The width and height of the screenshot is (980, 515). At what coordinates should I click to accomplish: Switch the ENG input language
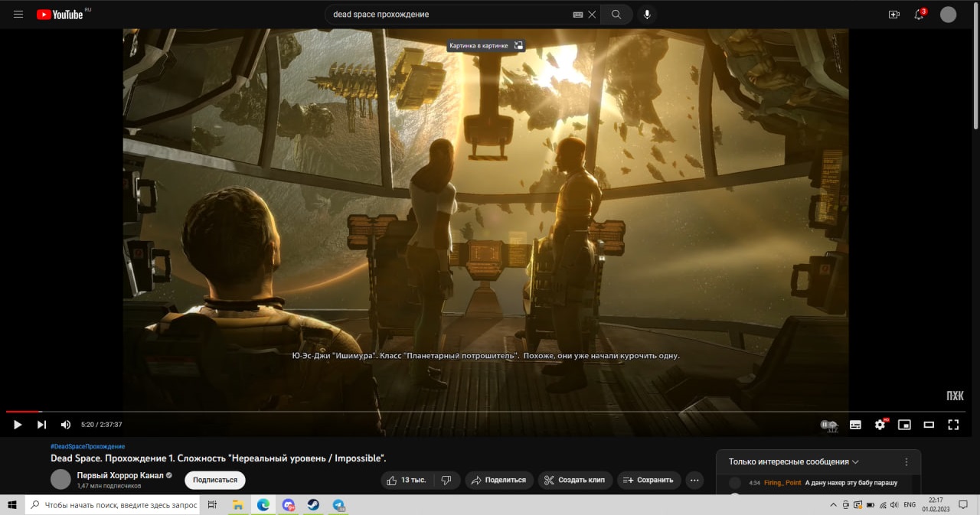910,505
